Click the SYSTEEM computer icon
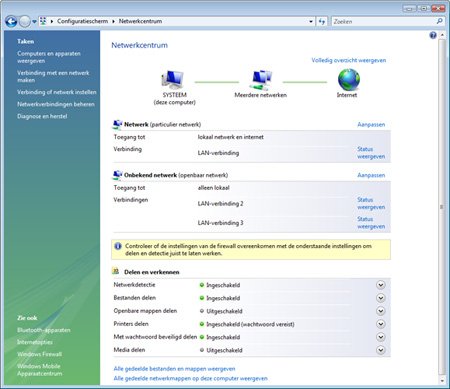The image size is (450, 389). pyautogui.click(x=172, y=80)
